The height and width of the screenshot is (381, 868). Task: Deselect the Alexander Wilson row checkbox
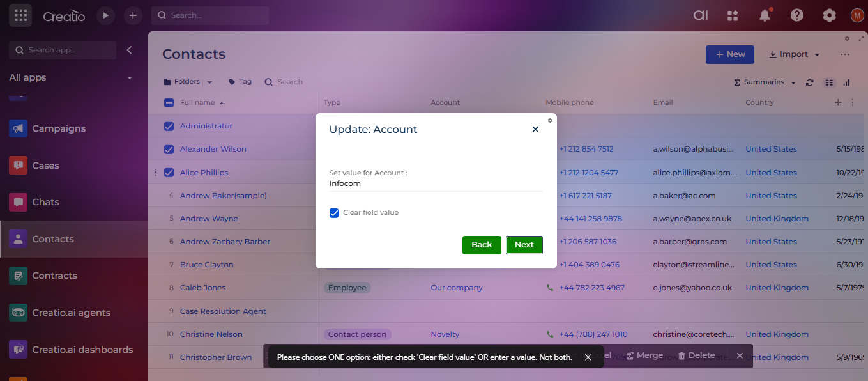169,149
